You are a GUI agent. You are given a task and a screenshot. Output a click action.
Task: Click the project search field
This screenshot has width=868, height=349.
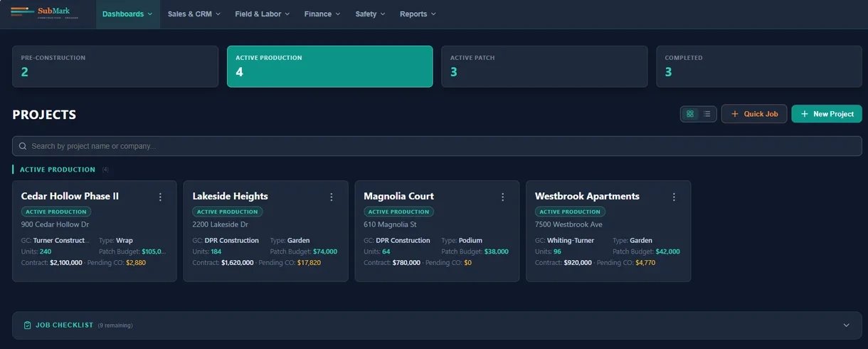click(437, 146)
